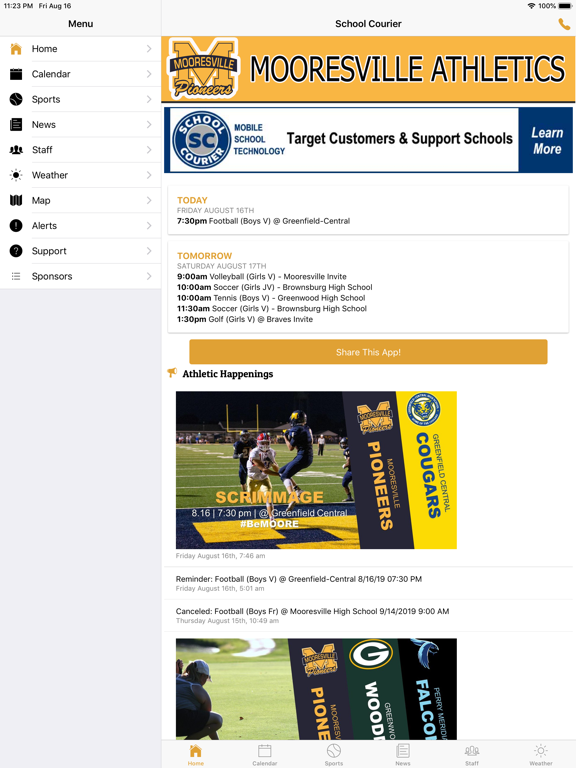Image resolution: width=576 pixels, height=768 pixels.
Task: Tap the School Courier header title
Action: [x=368, y=24]
